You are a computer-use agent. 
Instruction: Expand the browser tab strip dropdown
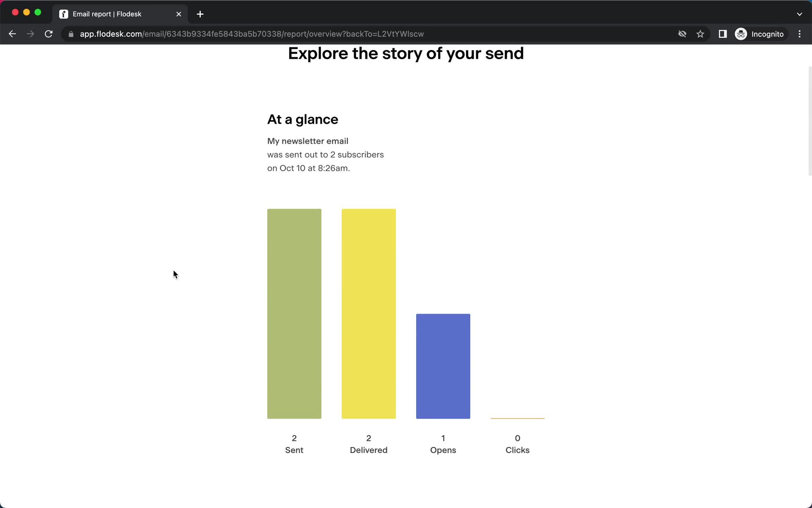point(800,14)
